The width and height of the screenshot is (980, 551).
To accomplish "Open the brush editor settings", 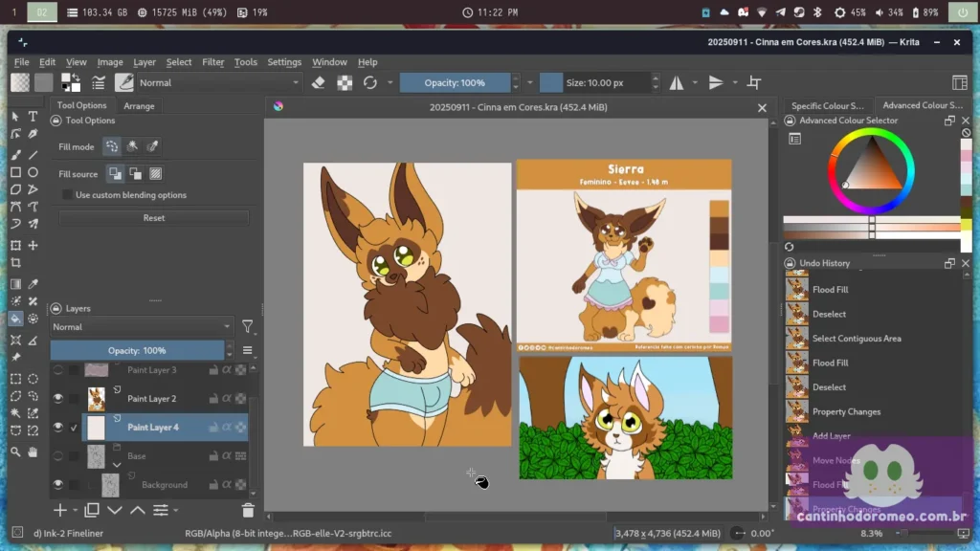I will [x=99, y=82].
